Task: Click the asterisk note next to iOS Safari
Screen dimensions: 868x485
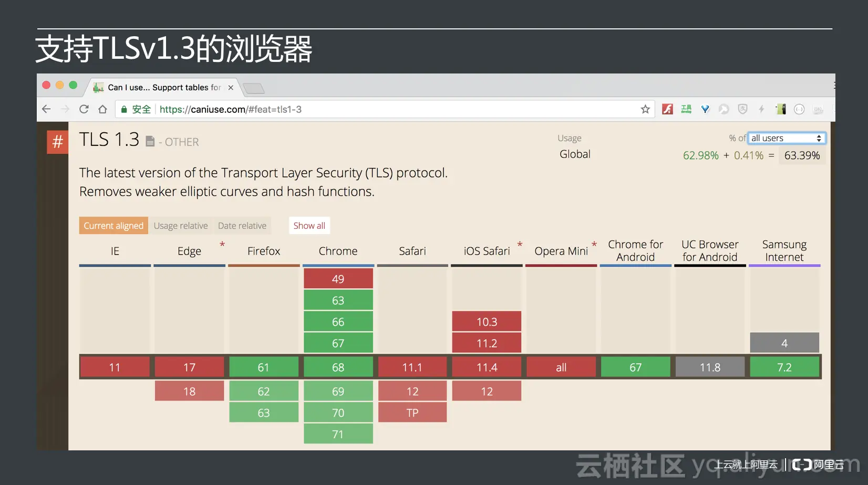Action: coord(520,245)
